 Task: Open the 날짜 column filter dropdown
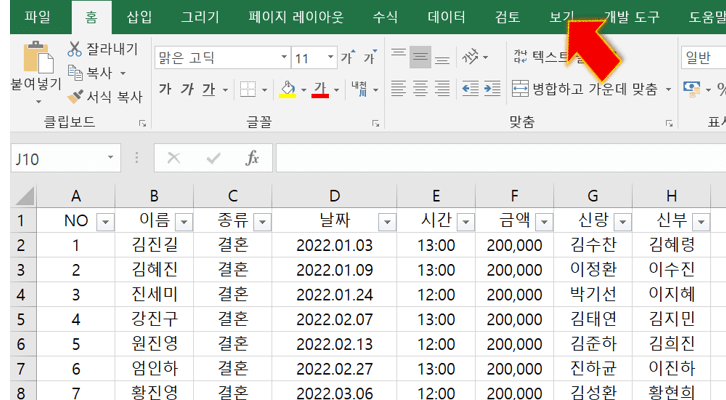[x=387, y=222]
